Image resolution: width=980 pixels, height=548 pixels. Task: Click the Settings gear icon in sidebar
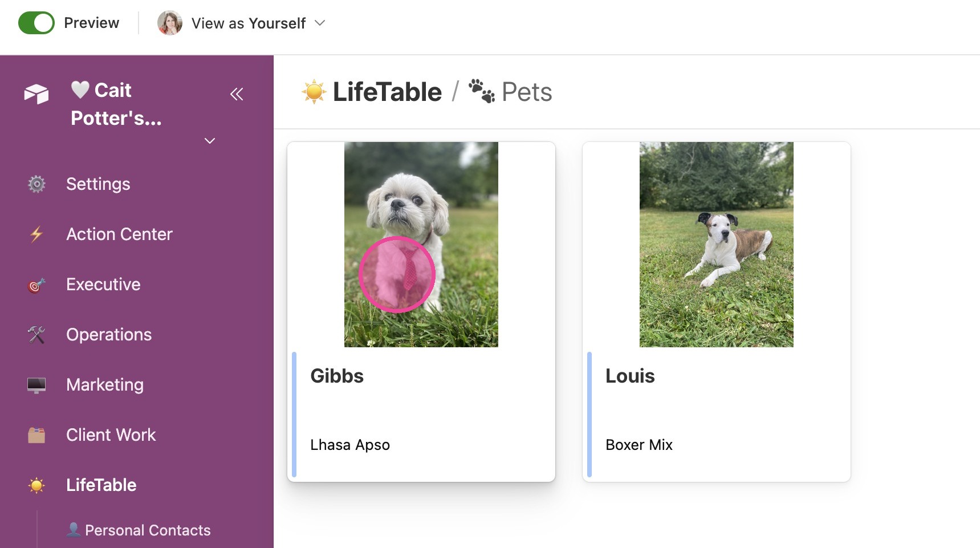tap(36, 184)
